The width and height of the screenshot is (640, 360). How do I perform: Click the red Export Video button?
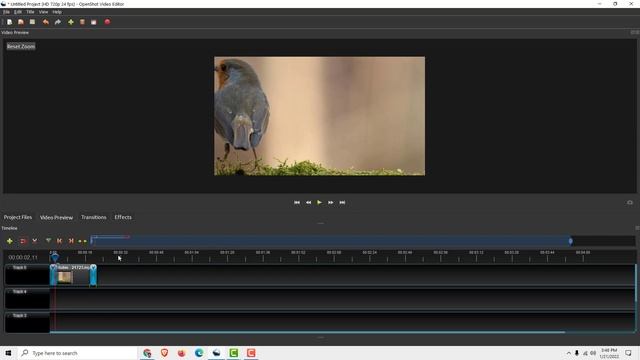pos(107,22)
